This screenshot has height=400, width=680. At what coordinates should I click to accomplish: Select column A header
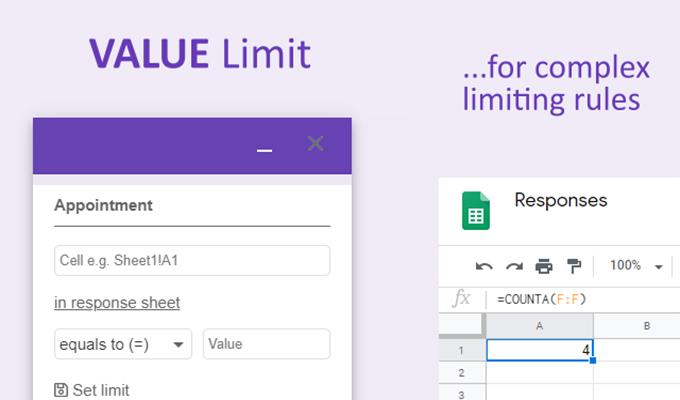click(x=539, y=326)
